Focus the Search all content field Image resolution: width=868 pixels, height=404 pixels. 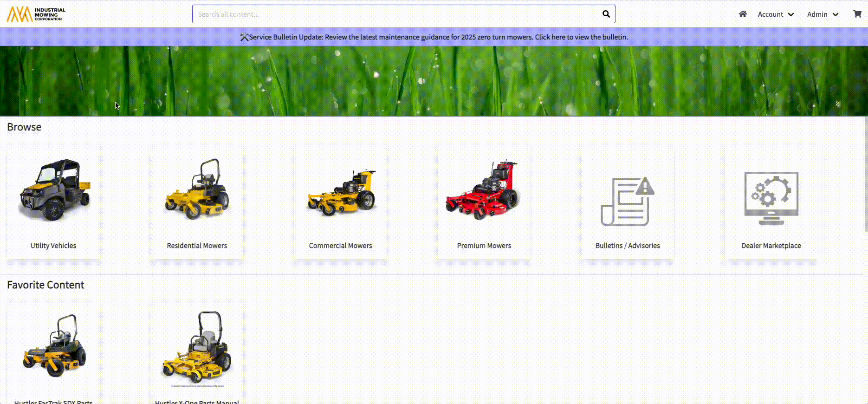click(x=395, y=14)
